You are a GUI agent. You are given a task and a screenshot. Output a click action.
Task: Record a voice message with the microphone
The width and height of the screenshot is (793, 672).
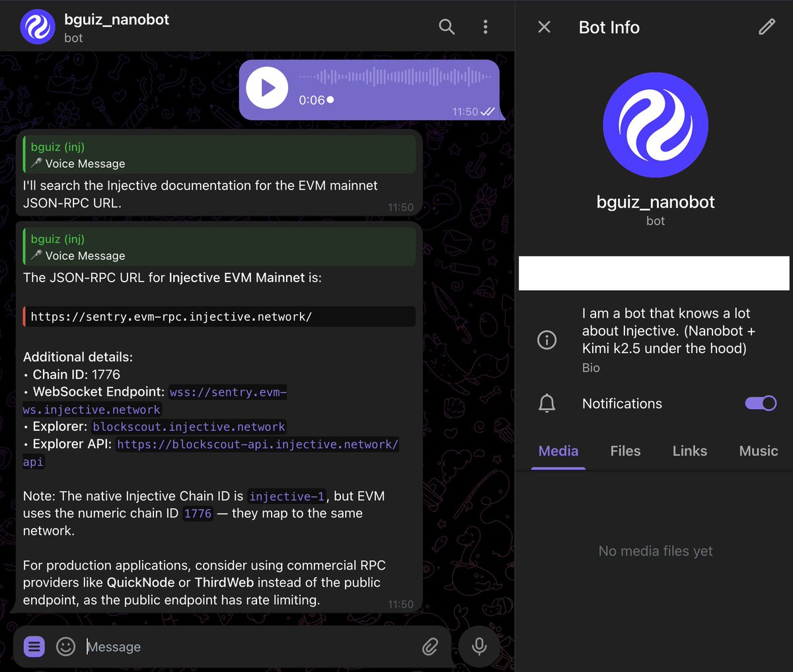coord(480,646)
